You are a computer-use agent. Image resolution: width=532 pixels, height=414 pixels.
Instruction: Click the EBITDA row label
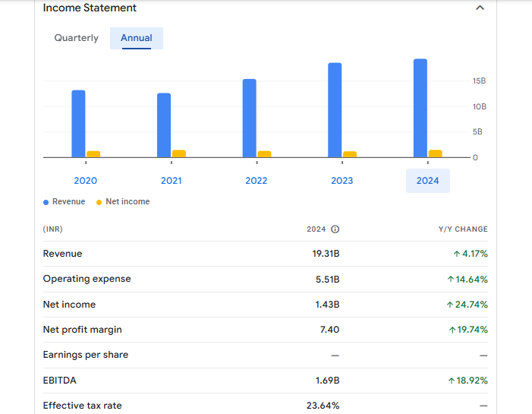coord(60,381)
